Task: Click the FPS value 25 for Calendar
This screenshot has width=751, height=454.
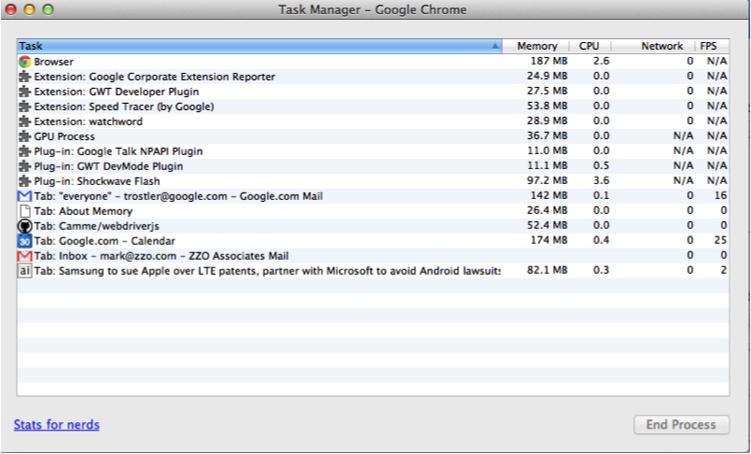Action: (x=720, y=240)
